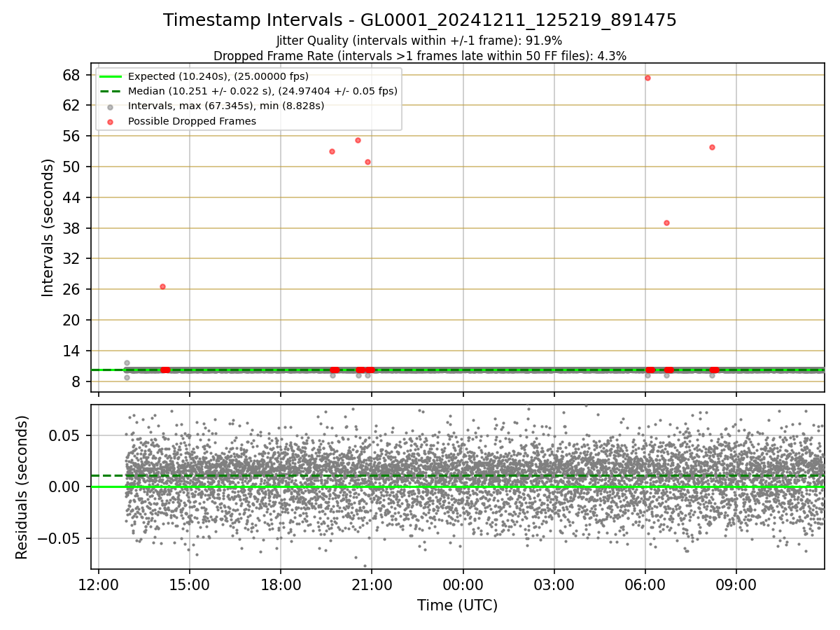Pick the red outlier near 51 seconds at 21:00
Viewport: 840px width, 630px height.
coord(367,162)
